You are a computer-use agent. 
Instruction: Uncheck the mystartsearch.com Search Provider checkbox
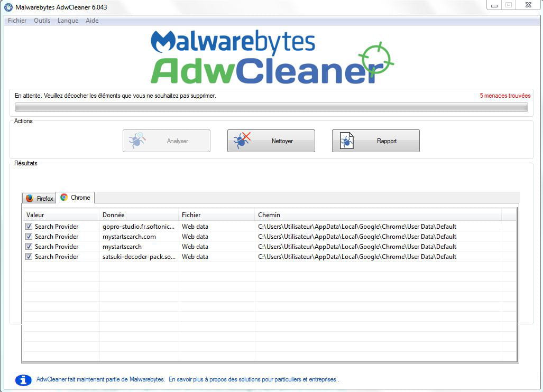[x=29, y=237]
